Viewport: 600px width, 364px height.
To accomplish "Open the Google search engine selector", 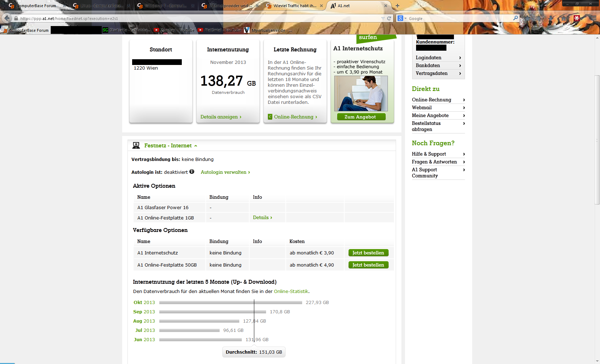I will coord(402,18).
